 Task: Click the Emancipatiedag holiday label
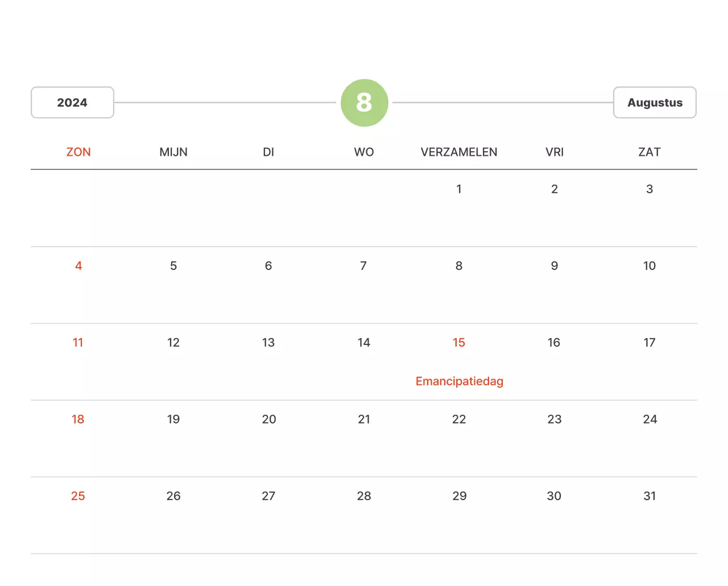(x=459, y=381)
